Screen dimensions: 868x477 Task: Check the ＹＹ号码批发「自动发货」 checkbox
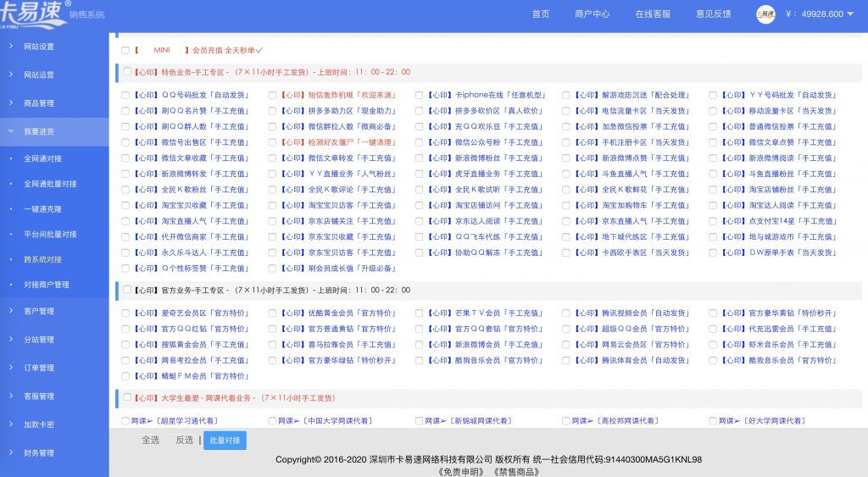[x=712, y=95]
